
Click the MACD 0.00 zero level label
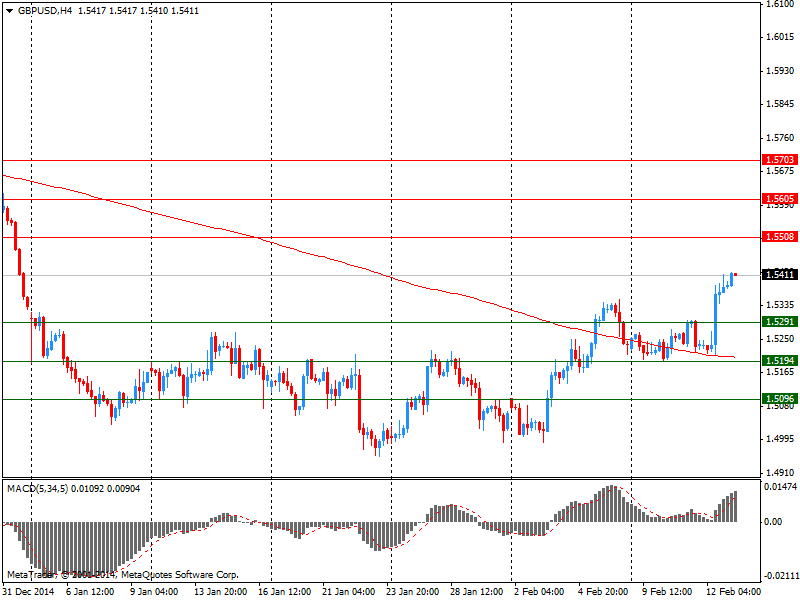(x=773, y=521)
